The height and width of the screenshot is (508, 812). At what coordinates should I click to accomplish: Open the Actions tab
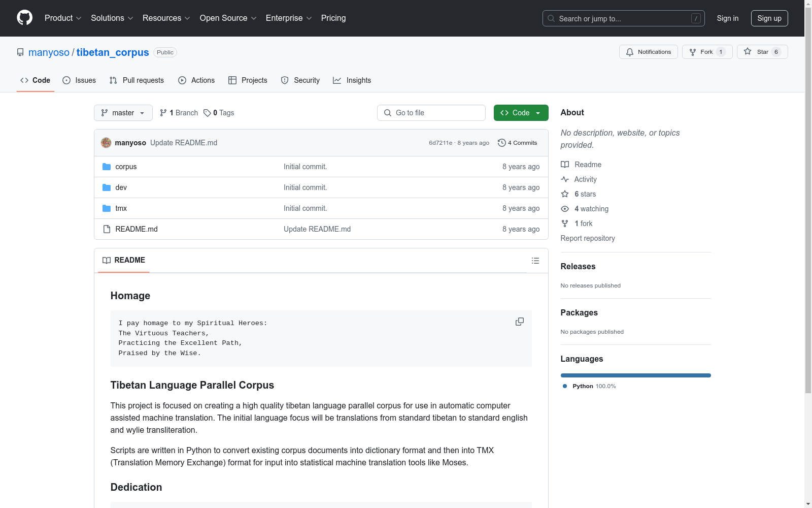(x=196, y=80)
